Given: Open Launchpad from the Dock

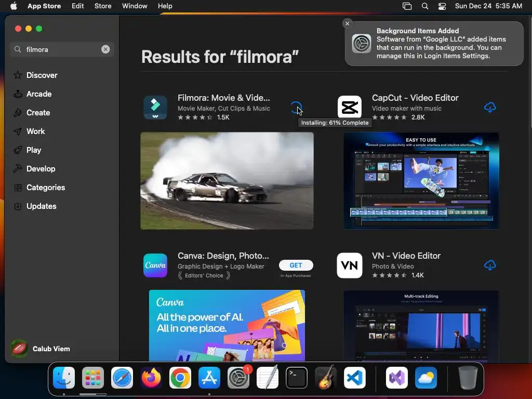Looking at the screenshot, I should point(93,377).
